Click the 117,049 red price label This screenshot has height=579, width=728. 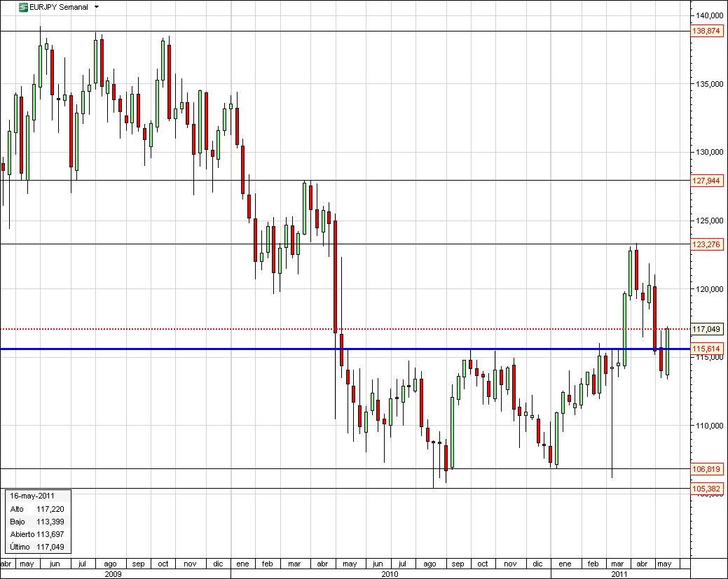pyautogui.click(x=706, y=328)
